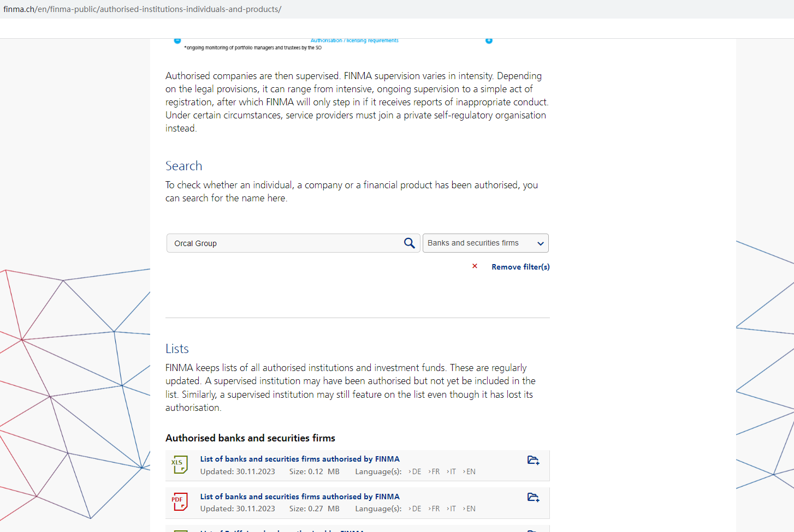The height and width of the screenshot is (532, 794).
Task: Click the PDF file icon
Action: 180,502
